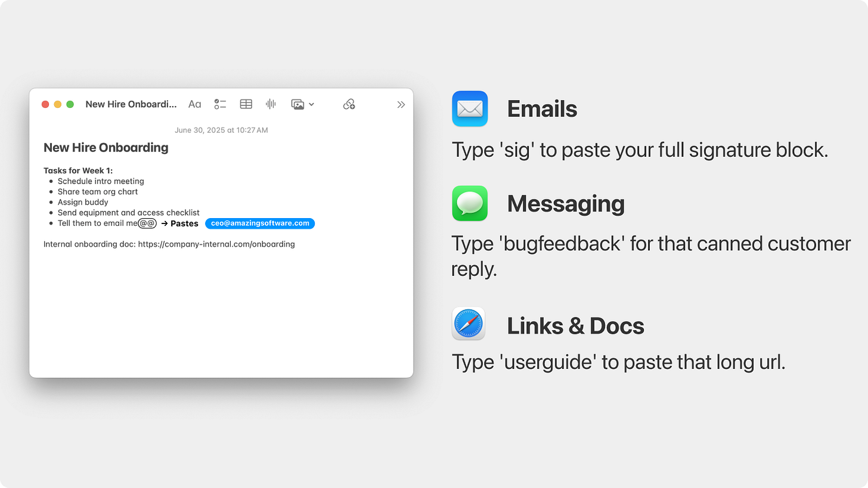Click the empty note body area below link
The width and height of the screenshot is (868, 488).
pyautogui.click(x=221, y=313)
